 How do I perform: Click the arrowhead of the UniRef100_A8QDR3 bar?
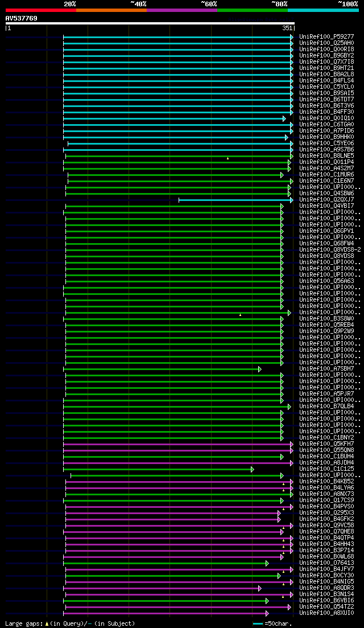[259, 588]
